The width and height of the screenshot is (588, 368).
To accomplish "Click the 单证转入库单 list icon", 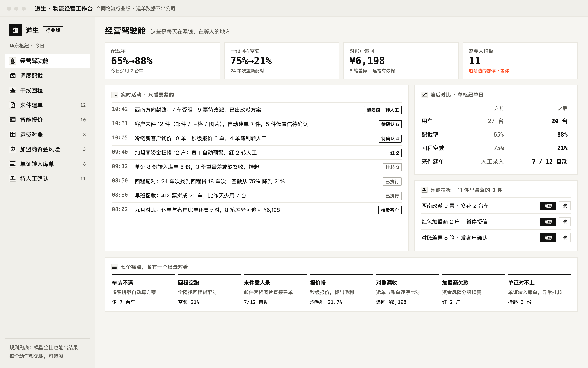I will tap(13, 164).
